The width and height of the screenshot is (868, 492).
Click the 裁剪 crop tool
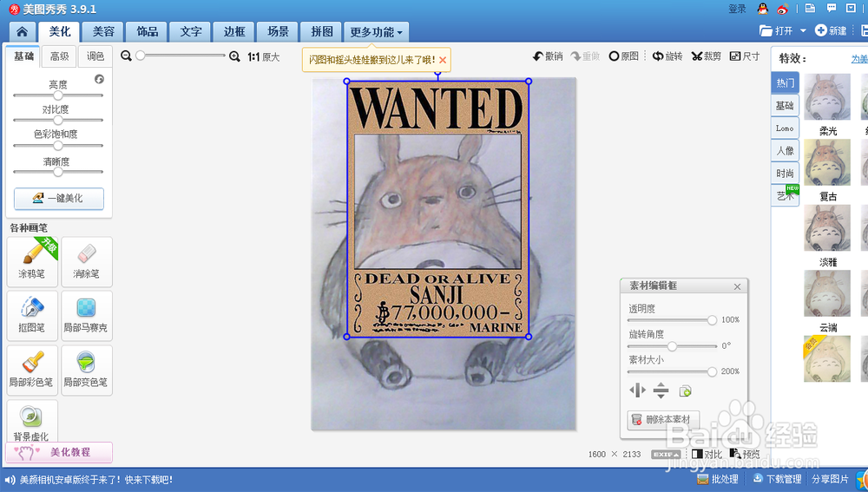706,56
